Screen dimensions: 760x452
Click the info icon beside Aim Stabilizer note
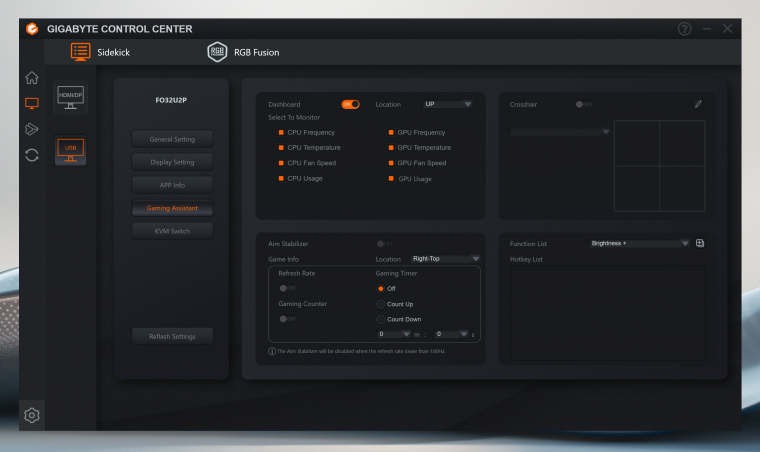pos(272,351)
